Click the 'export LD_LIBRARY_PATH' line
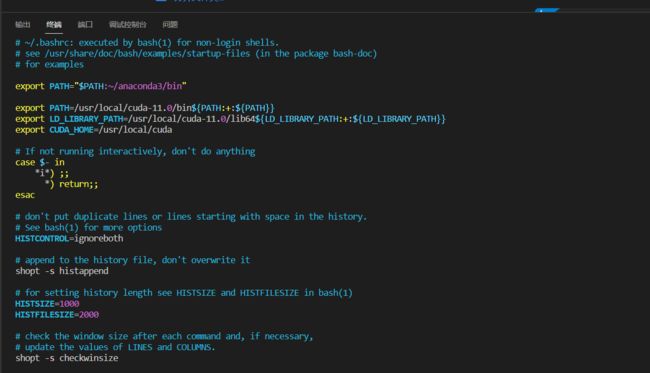The image size is (650, 373). point(230,119)
